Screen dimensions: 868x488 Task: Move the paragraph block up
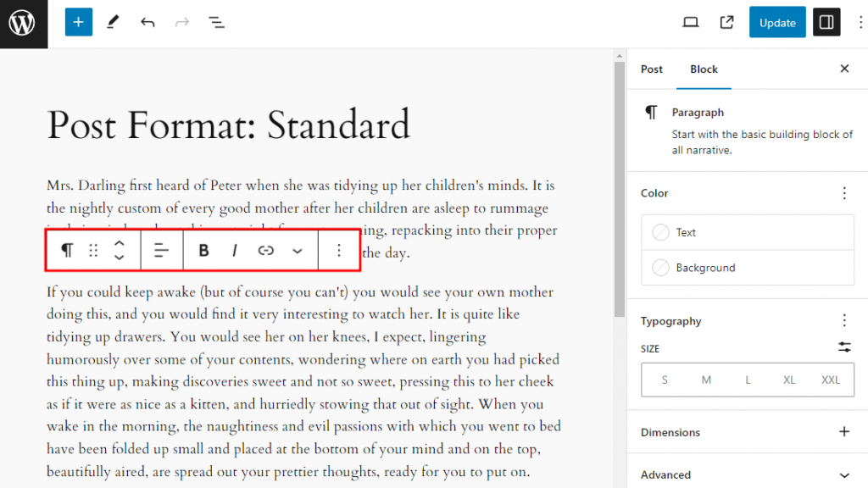click(x=120, y=244)
